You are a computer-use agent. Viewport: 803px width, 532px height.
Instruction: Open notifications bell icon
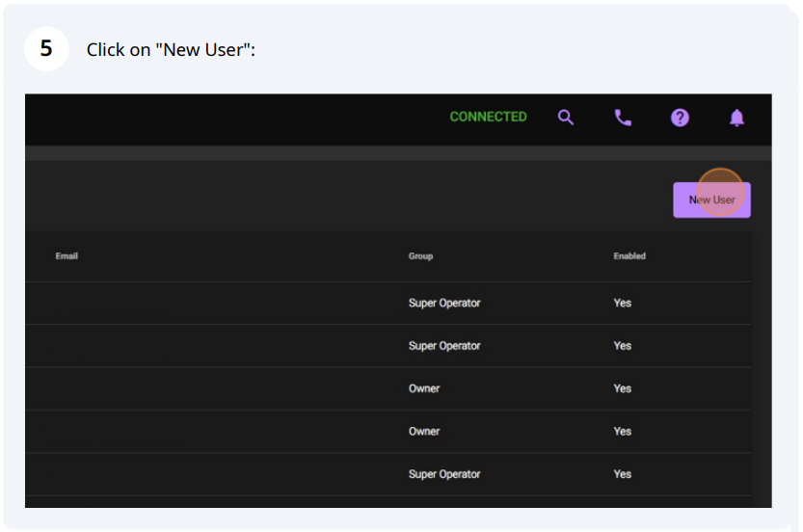pos(736,118)
